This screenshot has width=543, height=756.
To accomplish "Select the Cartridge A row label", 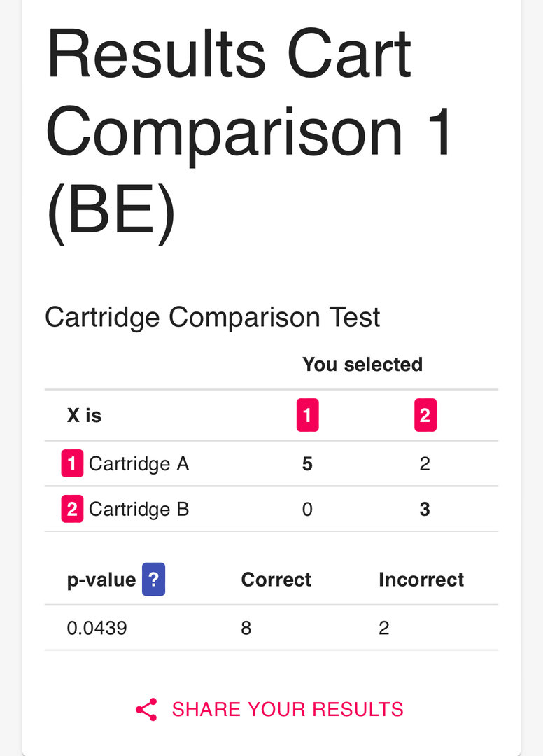I will tap(139, 463).
